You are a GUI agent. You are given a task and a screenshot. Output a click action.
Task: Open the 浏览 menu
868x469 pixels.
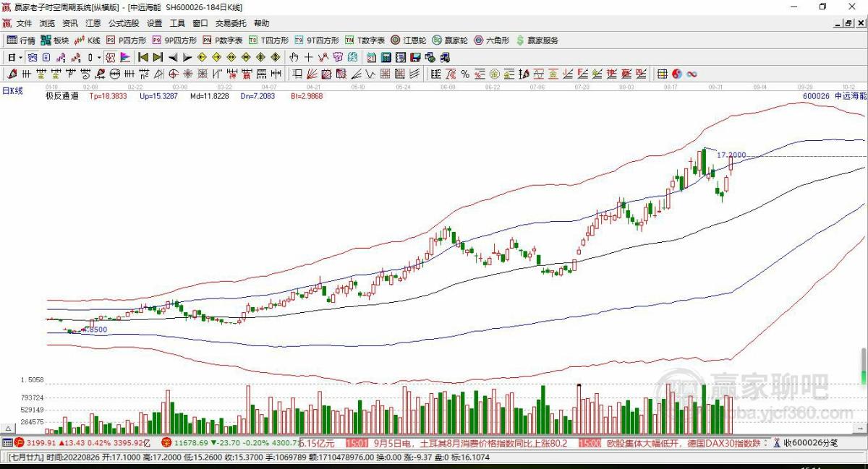pyautogui.click(x=47, y=24)
